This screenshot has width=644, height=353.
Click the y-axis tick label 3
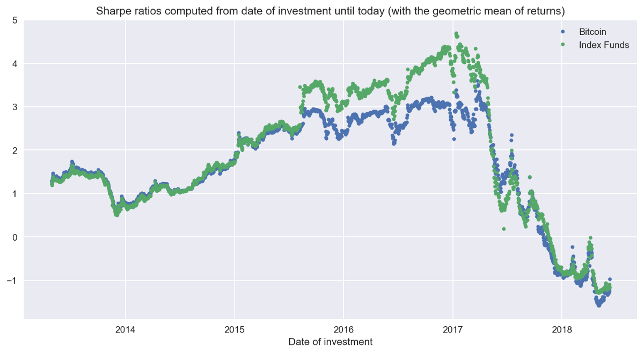tap(15, 107)
